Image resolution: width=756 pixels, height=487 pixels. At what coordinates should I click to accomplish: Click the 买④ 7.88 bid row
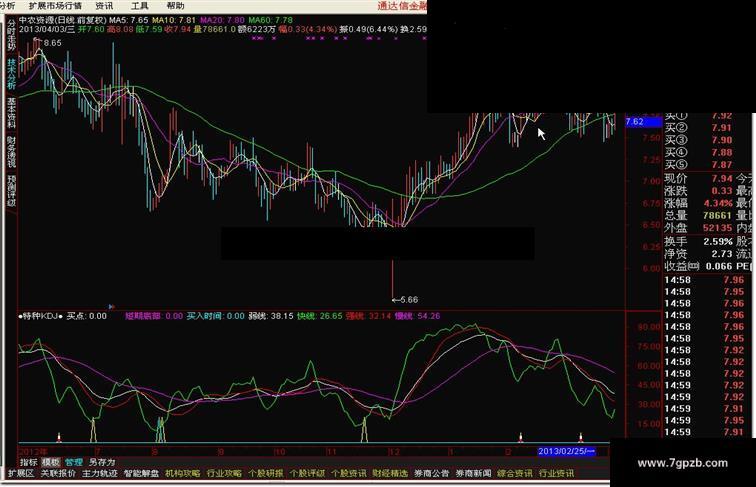698,152
